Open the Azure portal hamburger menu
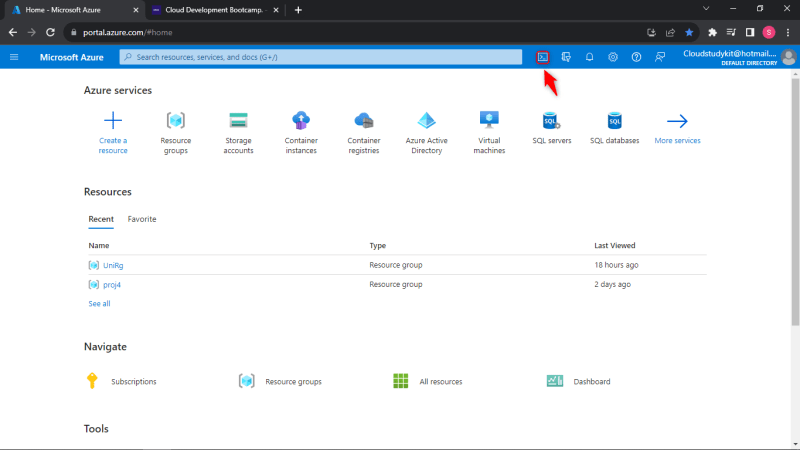Screen dimensions: 800x450 14,57
